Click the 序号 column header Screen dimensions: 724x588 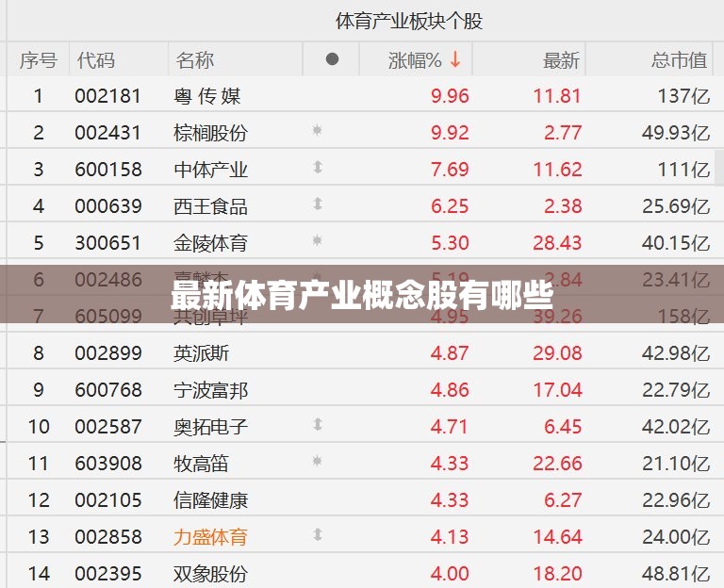39,60
